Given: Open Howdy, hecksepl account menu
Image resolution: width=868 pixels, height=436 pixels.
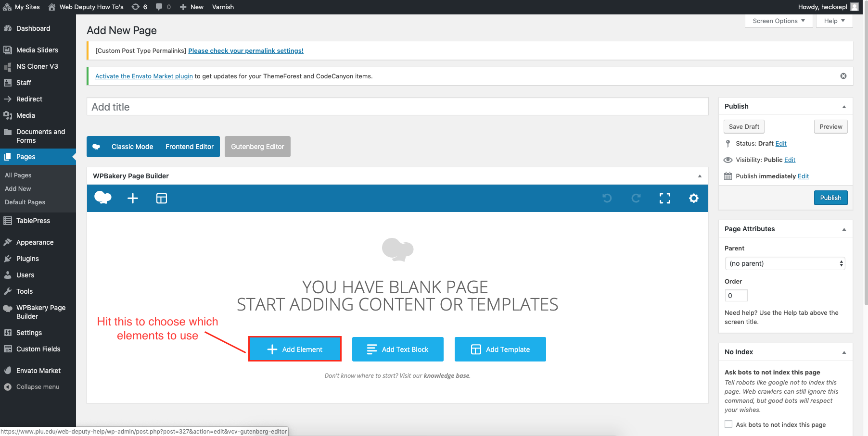Looking at the screenshot, I should (828, 7).
